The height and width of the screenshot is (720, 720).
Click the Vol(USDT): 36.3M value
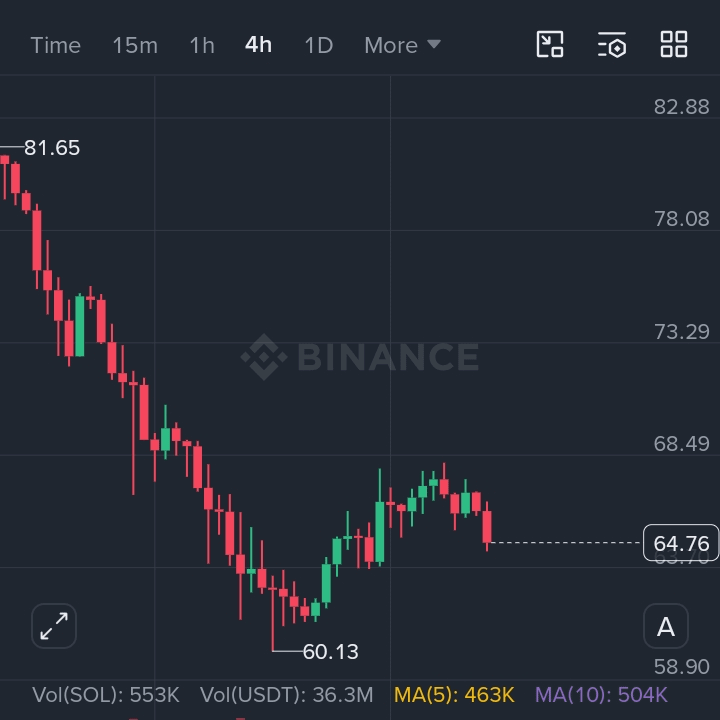coord(287,695)
